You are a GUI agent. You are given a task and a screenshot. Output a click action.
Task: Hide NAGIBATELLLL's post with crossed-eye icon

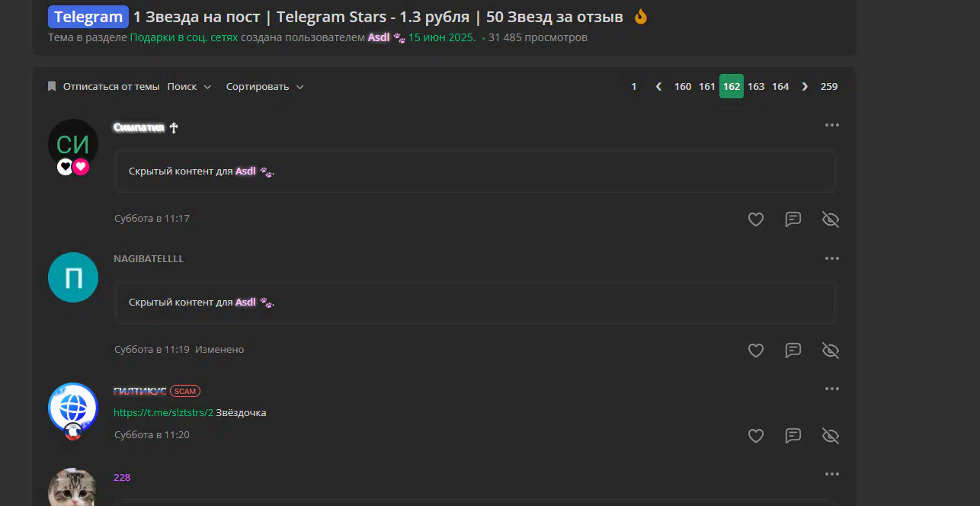pyautogui.click(x=831, y=351)
